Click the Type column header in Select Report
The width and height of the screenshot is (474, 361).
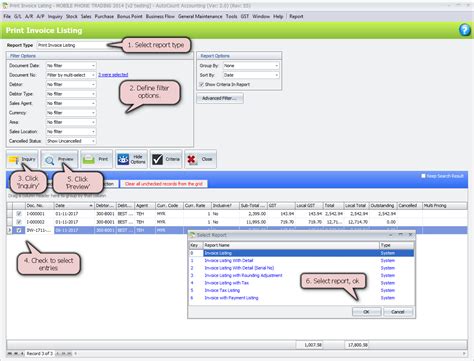pyautogui.click(x=397, y=245)
